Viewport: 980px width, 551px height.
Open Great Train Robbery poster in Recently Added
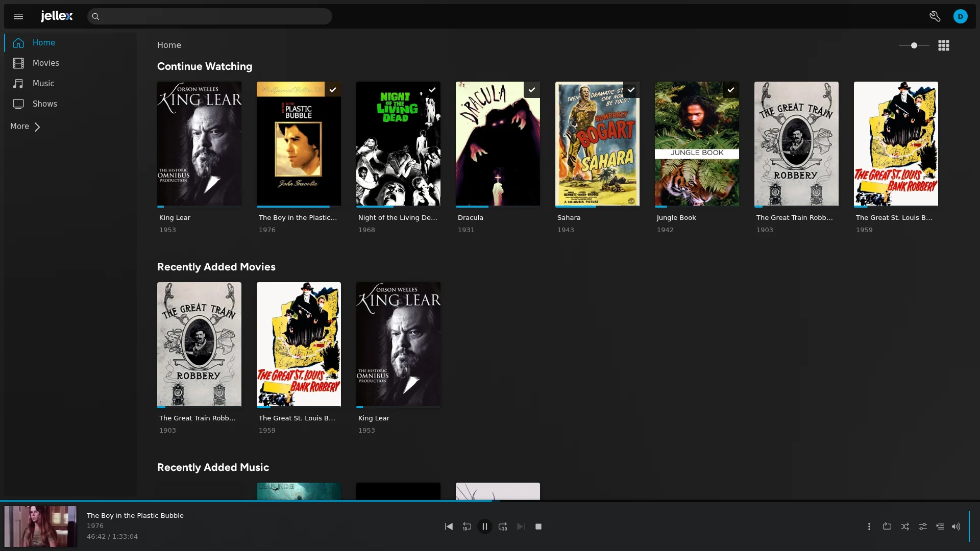coord(199,344)
